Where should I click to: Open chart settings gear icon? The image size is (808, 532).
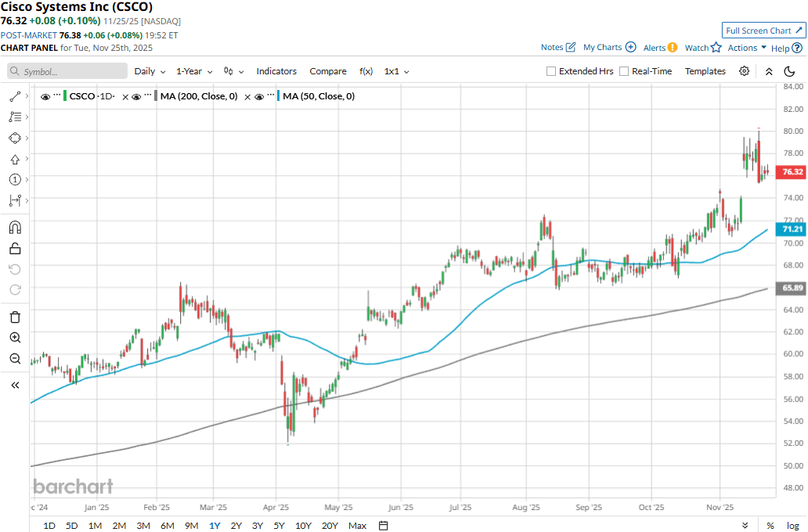click(744, 71)
